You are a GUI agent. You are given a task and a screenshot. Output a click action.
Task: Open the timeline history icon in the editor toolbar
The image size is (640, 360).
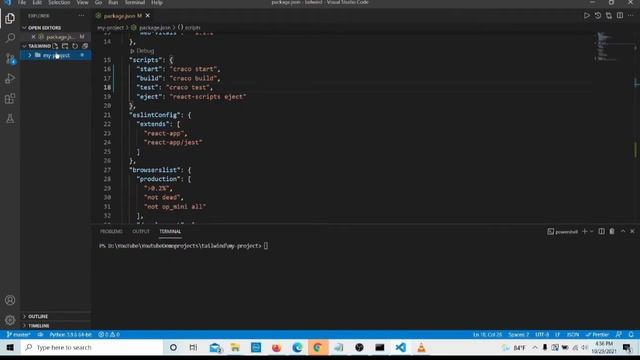click(598, 16)
